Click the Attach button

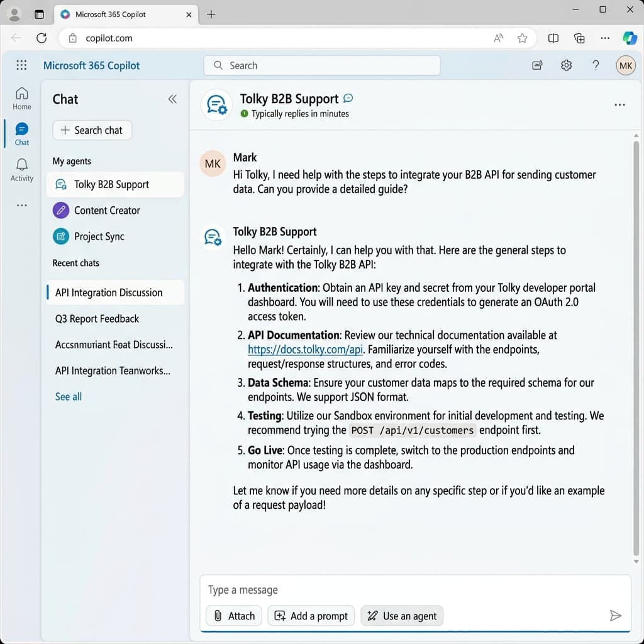(234, 616)
